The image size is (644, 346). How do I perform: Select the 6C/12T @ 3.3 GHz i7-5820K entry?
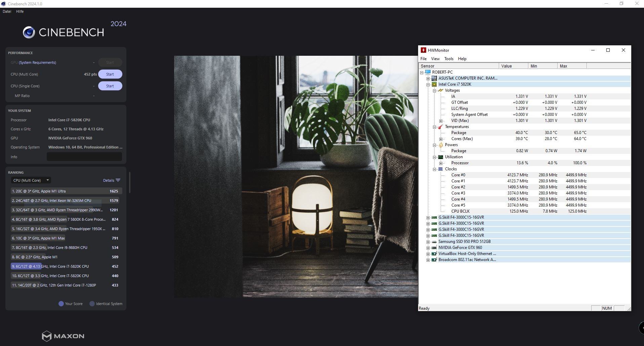tap(66, 276)
